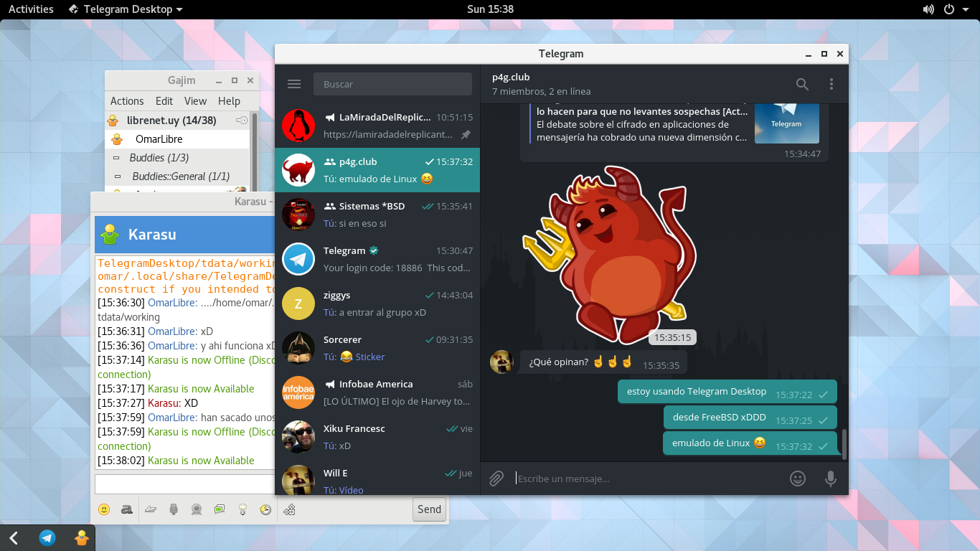
Task: Click the light bulb icon in Gajim
Action: pos(243,509)
